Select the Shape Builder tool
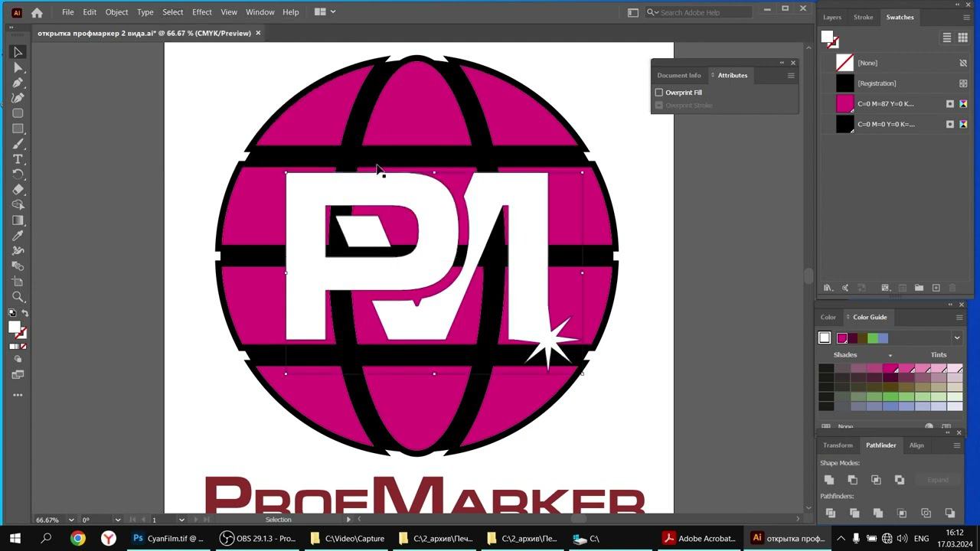Screen dimensions: 980x551 pyautogui.click(x=18, y=205)
